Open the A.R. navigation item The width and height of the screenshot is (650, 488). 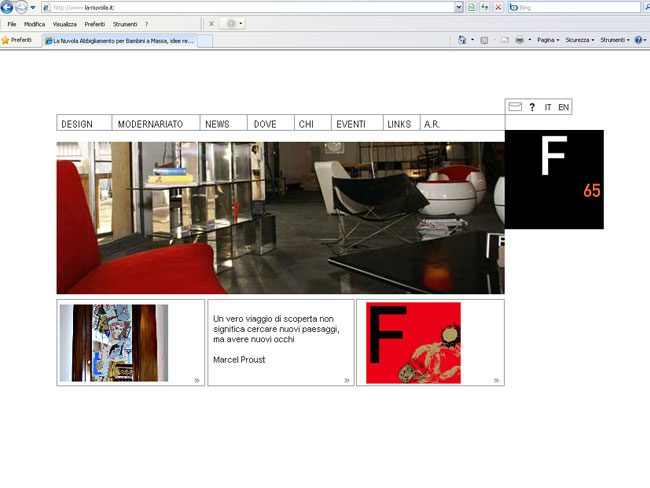(x=432, y=124)
